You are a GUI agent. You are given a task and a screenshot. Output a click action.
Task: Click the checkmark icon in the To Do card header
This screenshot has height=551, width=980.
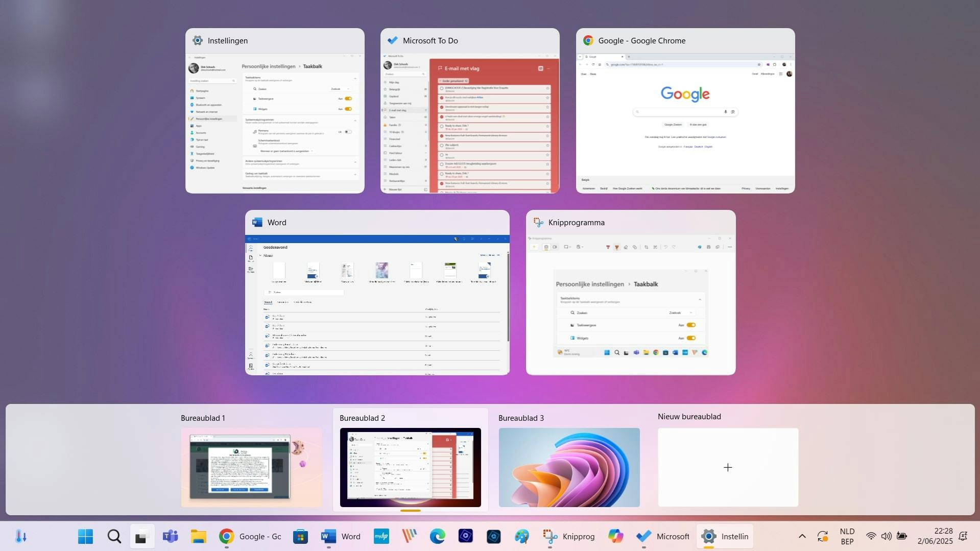pyautogui.click(x=393, y=41)
